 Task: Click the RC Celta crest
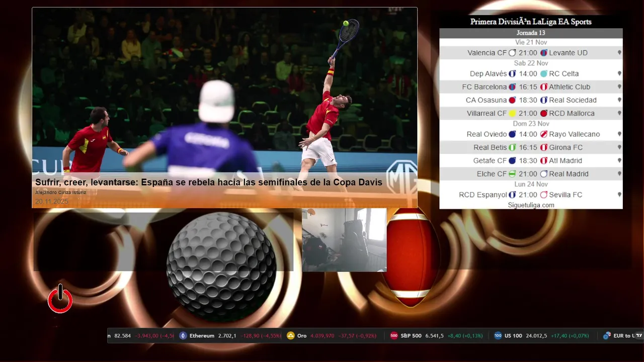click(543, 74)
